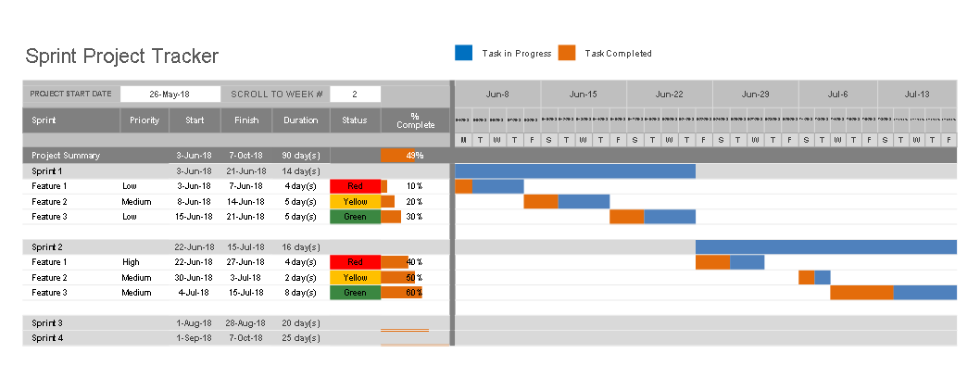This screenshot has width=980, height=391.
Task: Click the Jul-6 week header in timeline
Action: click(x=837, y=95)
